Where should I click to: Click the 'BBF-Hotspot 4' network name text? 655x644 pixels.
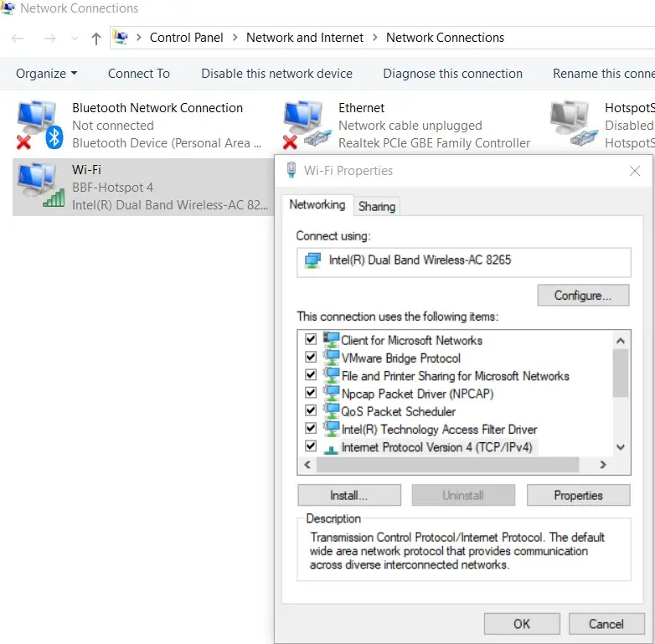click(x=113, y=187)
